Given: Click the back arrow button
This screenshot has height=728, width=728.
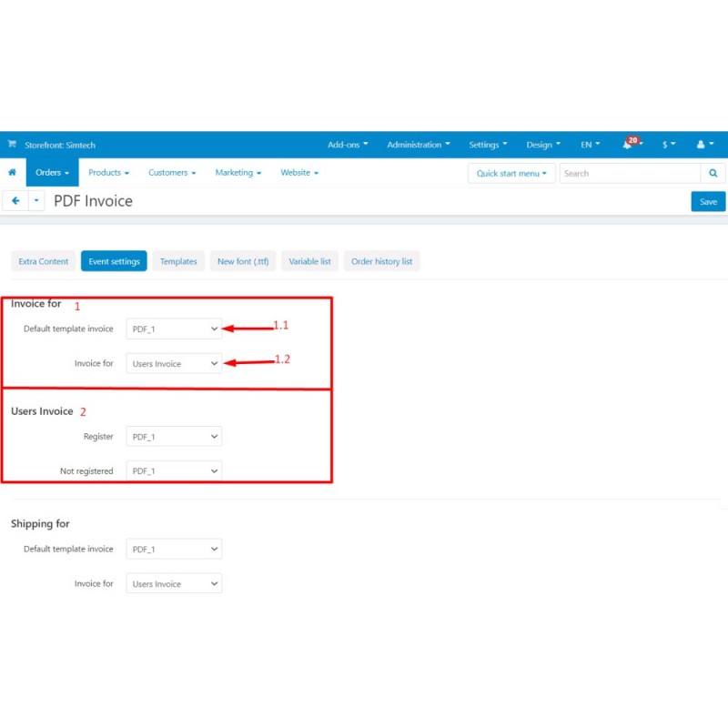Looking at the screenshot, I should (x=15, y=201).
